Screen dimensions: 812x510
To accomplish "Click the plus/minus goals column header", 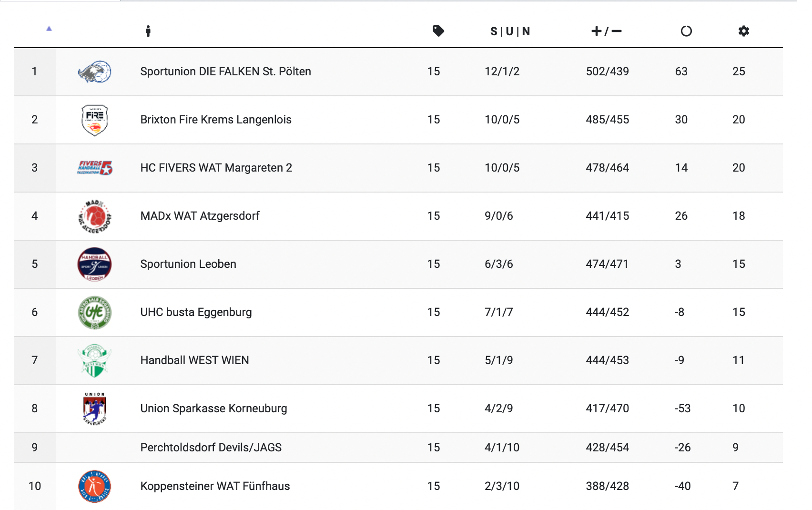I will (606, 31).
